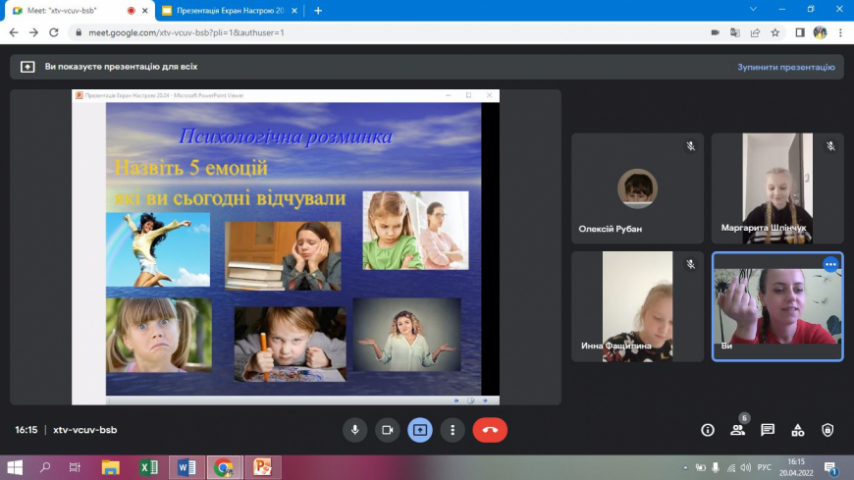The width and height of the screenshot is (854, 480).
Task: Open a new Chrome tab
Action: pyautogui.click(x=318, y=10)
